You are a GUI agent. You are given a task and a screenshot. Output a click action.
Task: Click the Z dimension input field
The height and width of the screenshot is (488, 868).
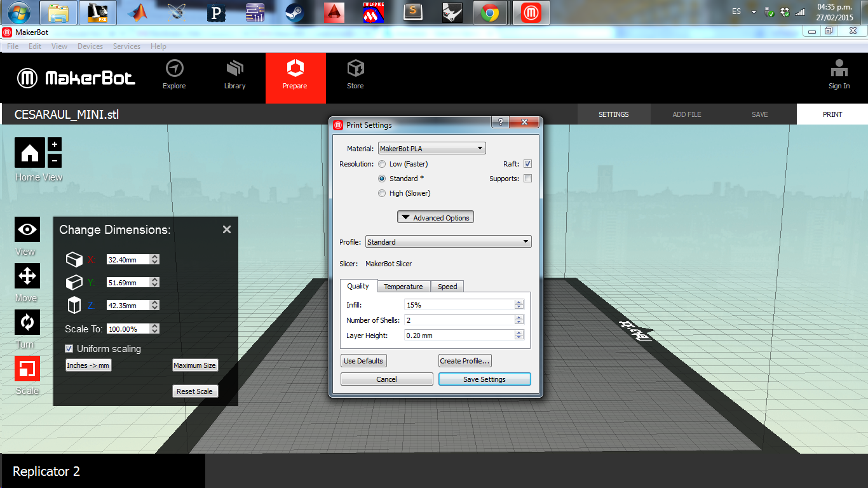pyautogui.click(x=128, y=306)
